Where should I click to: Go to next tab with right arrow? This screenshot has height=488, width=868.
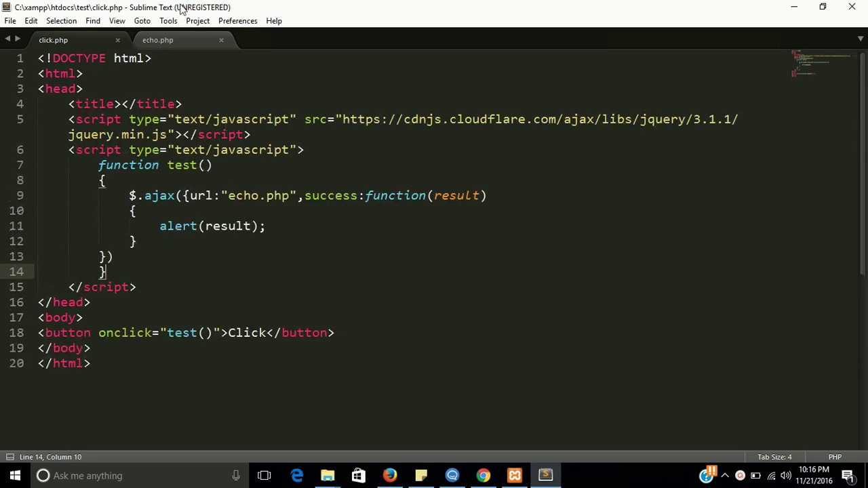[x=18, y=39]
